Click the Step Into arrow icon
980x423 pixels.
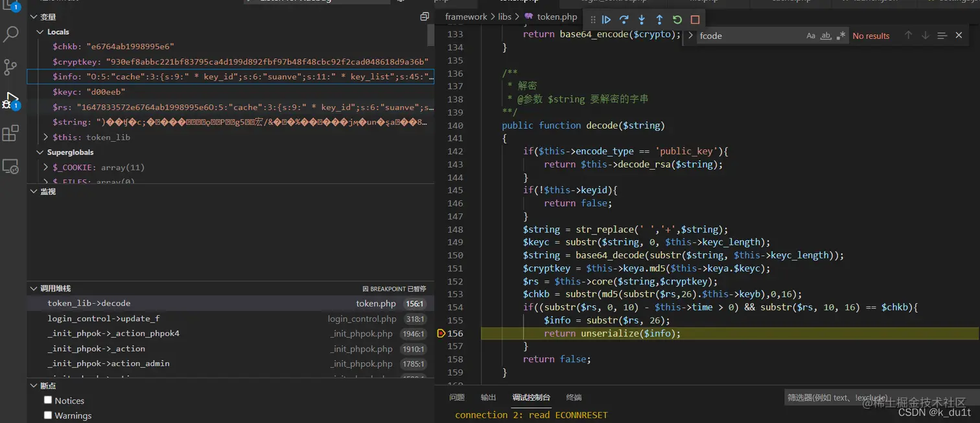(642, 20)
